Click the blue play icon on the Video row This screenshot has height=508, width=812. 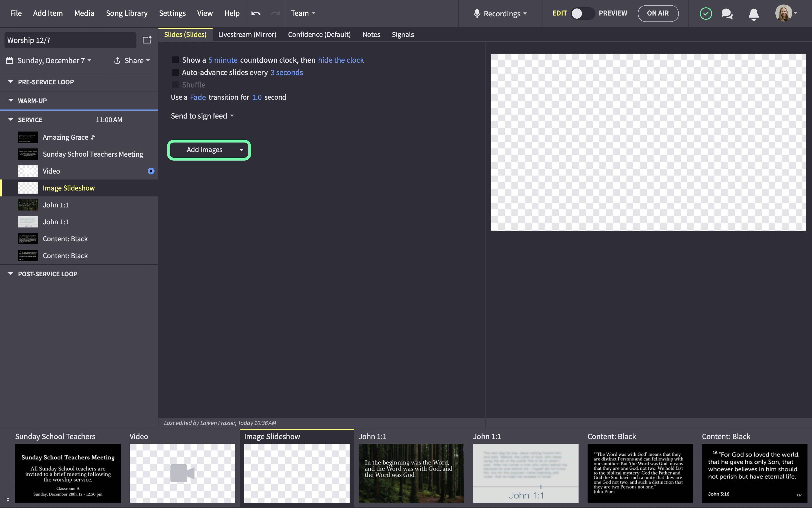151,171
